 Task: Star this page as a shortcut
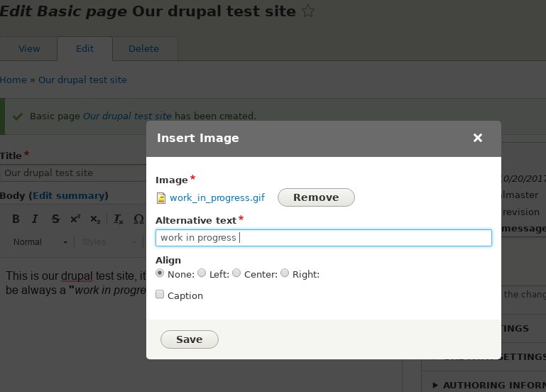tap(308, 11)
